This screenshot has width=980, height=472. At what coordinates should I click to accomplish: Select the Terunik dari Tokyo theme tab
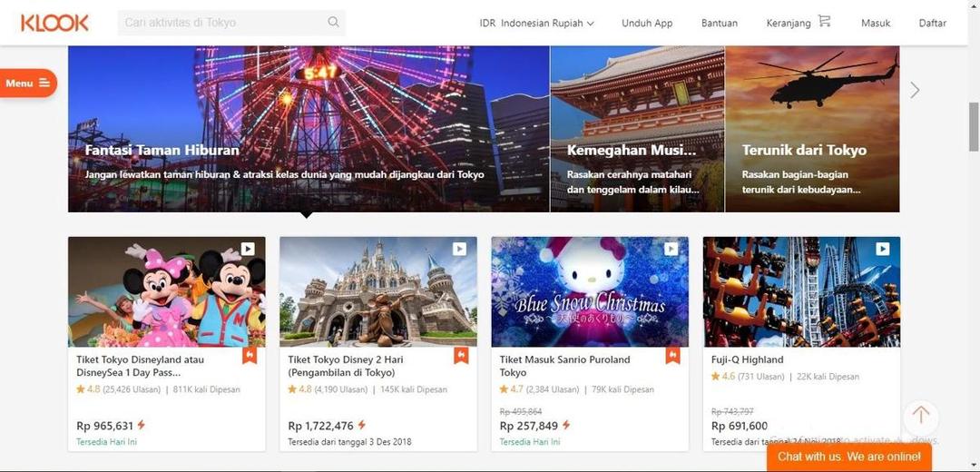[812, 129]
